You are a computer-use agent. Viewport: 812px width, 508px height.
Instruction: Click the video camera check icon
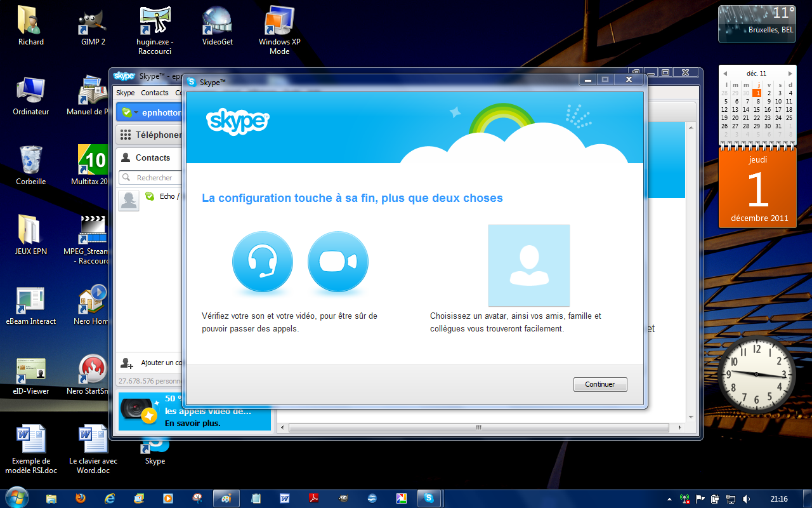click(x=338, y=262)
